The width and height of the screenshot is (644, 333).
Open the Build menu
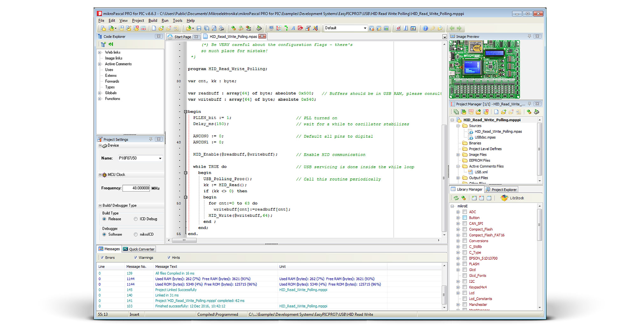(x=153, y=20)
